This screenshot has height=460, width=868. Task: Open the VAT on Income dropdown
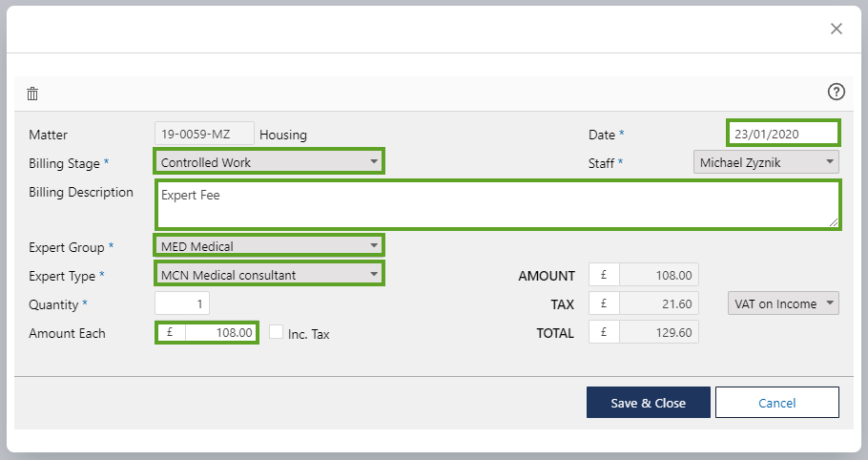pyautogui.click(x=782, y=303)
